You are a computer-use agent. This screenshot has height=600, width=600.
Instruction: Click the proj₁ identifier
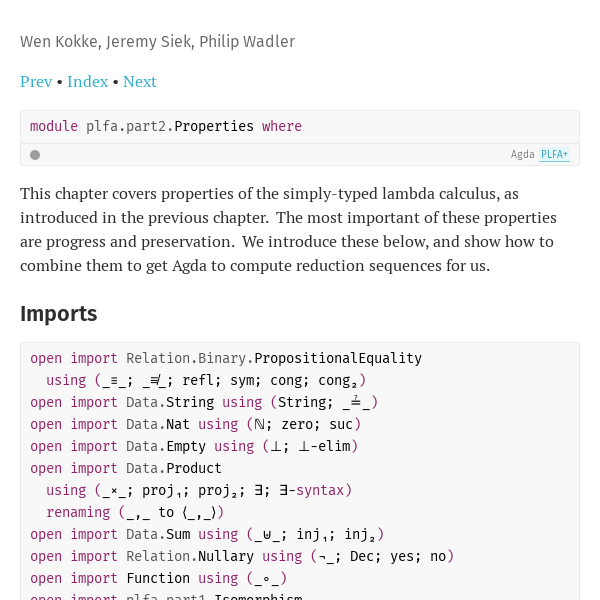[x=163, y=491]
